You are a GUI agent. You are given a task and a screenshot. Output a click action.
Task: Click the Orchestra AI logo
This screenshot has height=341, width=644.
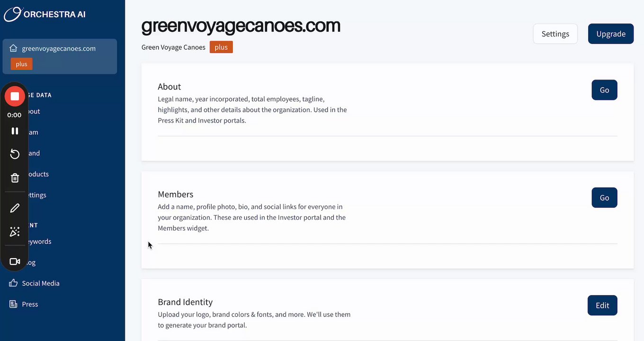[45, 14]
